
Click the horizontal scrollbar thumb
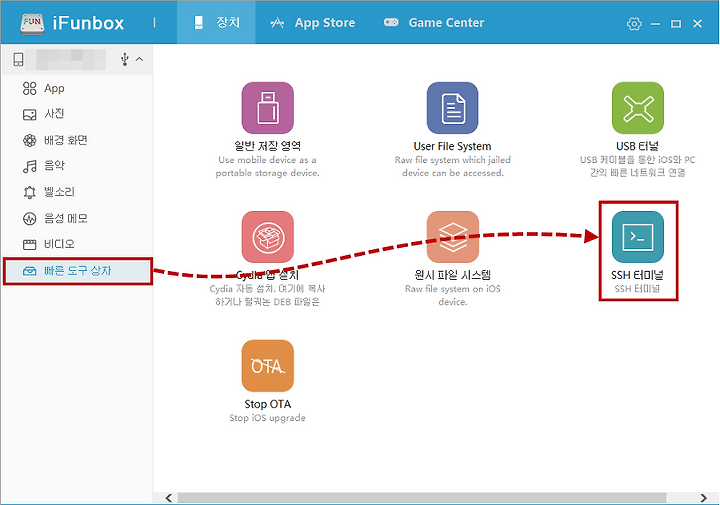(x=422, y=498)
